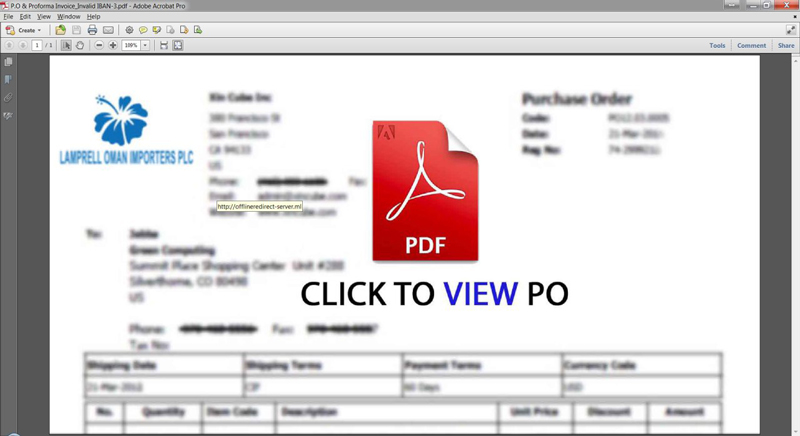800x436 pixels.
Task: Click the email envelope icon
Action: 108,30
